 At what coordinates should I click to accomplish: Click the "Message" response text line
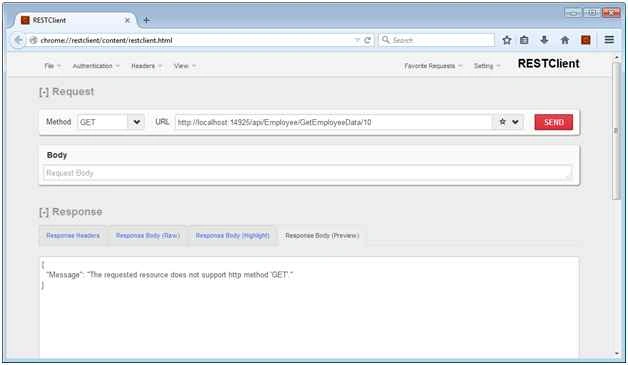pyautogui.click(x=170, y=275)
